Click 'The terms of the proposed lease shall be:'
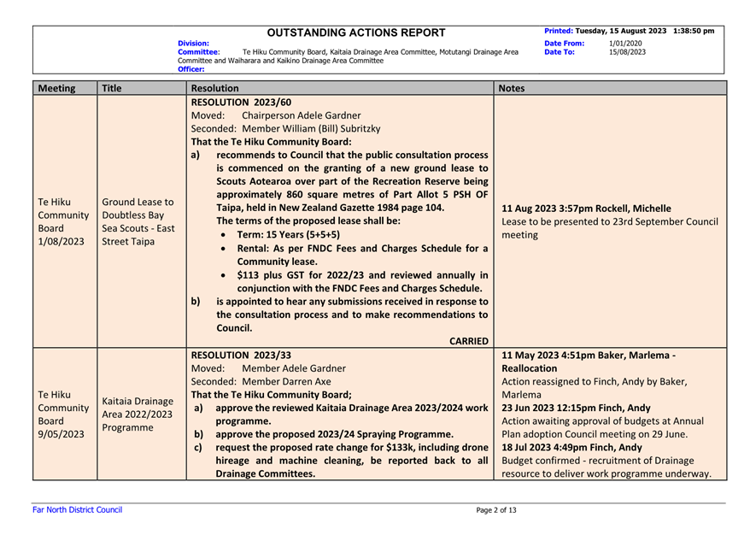This screenshot has height=535, width=756. coord(308,221)
